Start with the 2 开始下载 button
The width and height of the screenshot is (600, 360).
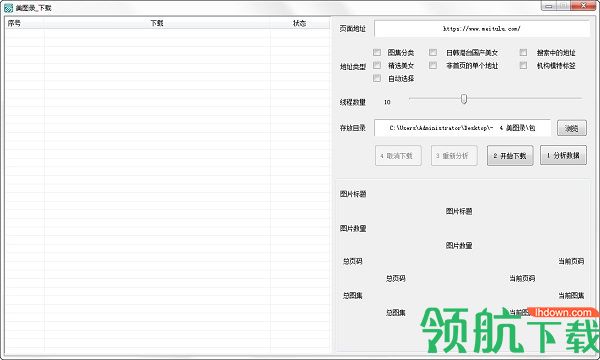tap(510, 156)
